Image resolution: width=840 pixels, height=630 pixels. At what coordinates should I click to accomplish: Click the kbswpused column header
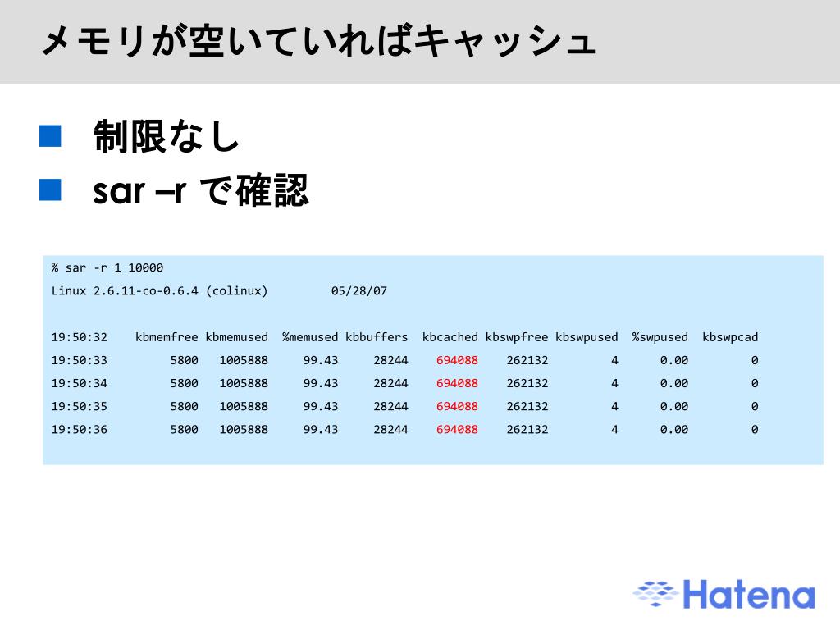[587, 337]
